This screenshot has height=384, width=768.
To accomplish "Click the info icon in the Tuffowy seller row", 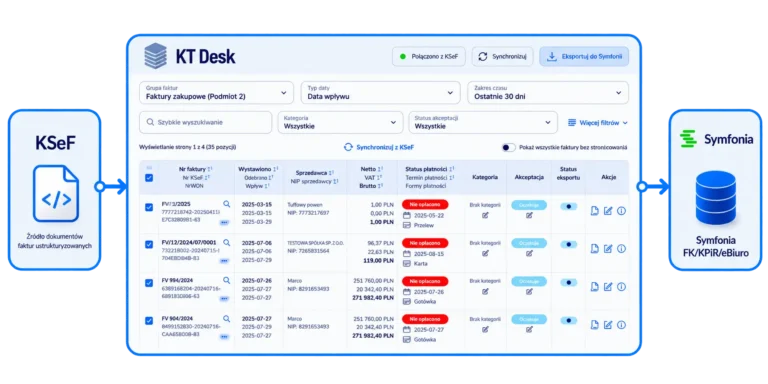I will 622,211.
